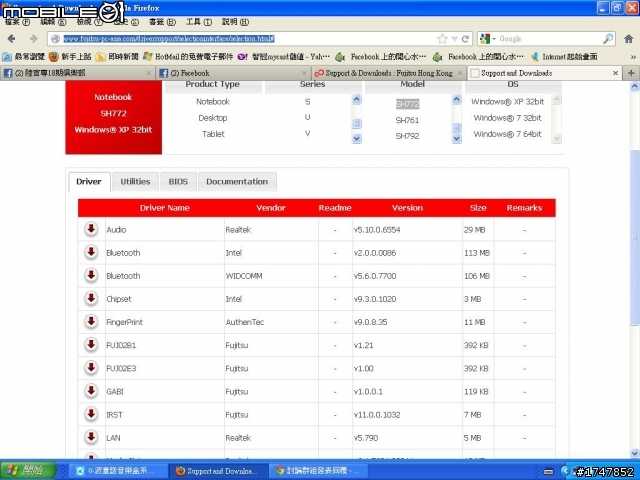
Task: Open 新手上路 bookmark
Action: pos(70,57)
